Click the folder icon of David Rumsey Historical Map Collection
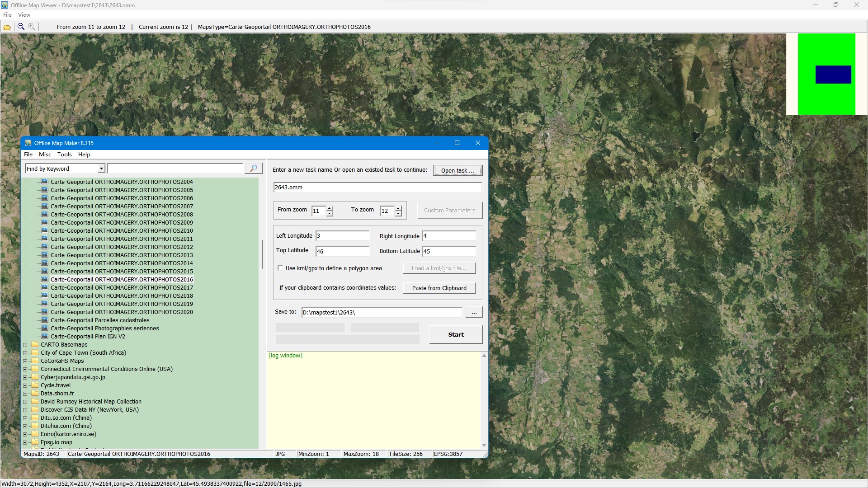 click(35, 401)
